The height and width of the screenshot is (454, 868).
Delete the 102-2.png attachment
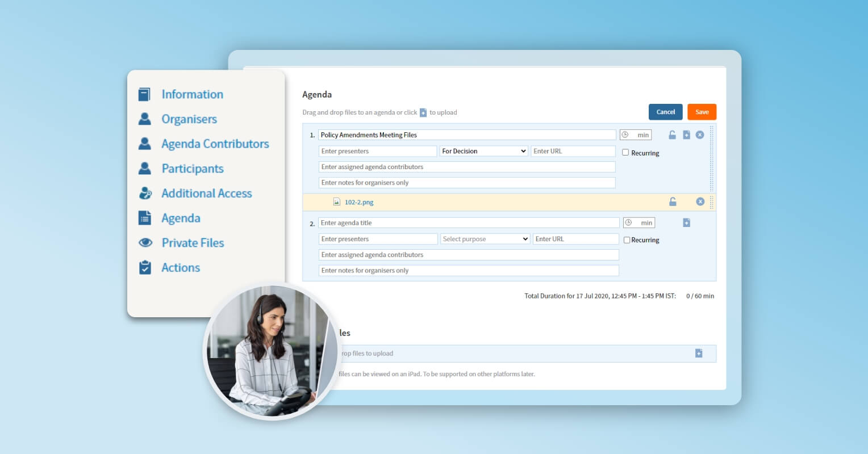point(700,202)
